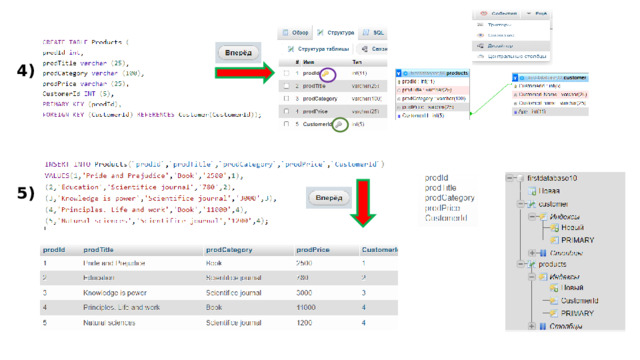The height and width of the screenshot is (360, 640).
Task: Click the 'Natural sciences' title cell
Action: 109,323
